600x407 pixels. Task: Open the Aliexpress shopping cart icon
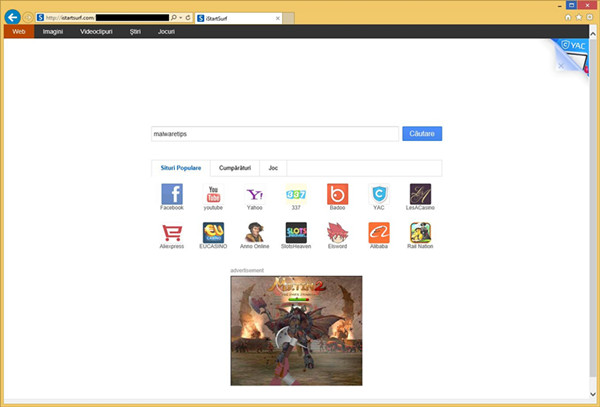tap(172, 233)
